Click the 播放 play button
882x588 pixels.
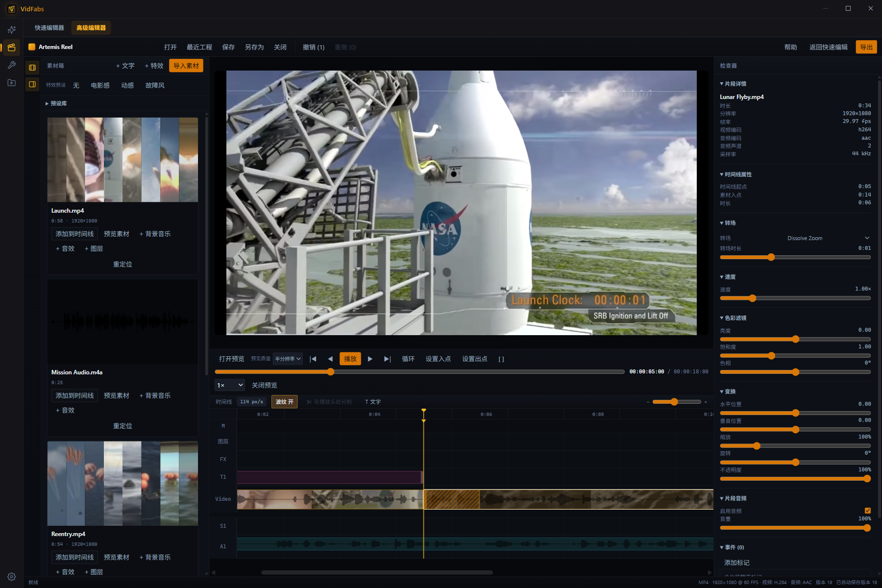[350, 359]
